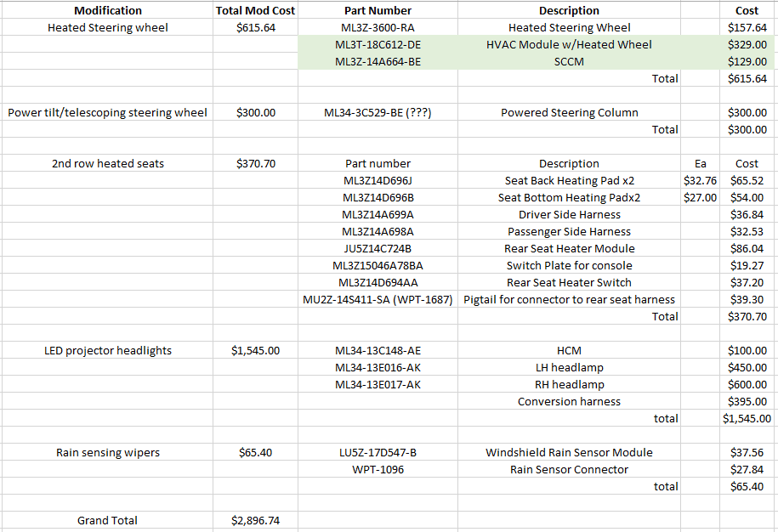This screenshot has width=778, height=532.
Task: Select the 'Modification' header cell
Action: [x=108, y=10]
